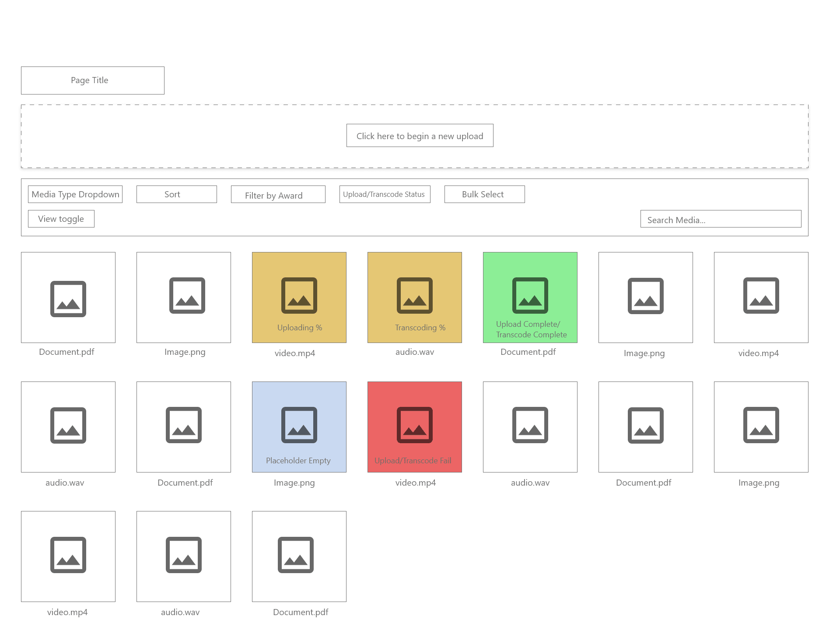Click the image icon in the yellow Uploading tile

pos(299,295)
